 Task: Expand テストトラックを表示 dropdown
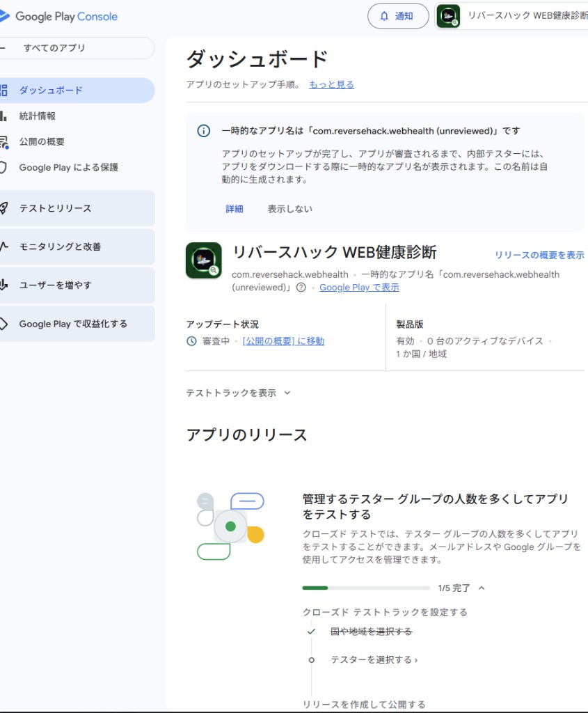pyautogui.click(x=239, y=393)
